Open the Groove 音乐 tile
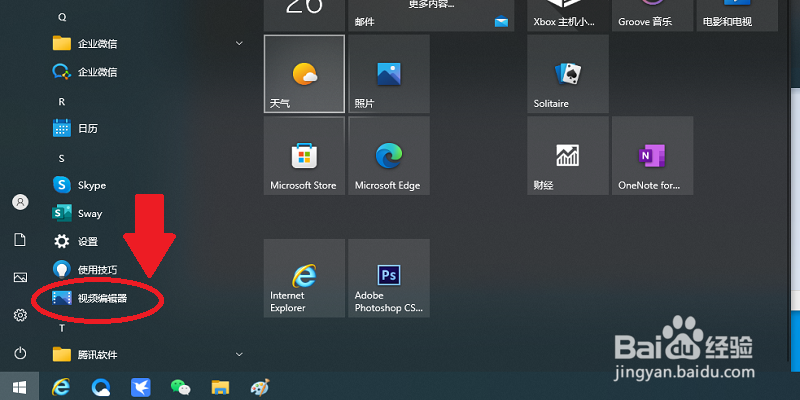The image size is (800, 400). [653, 15]
